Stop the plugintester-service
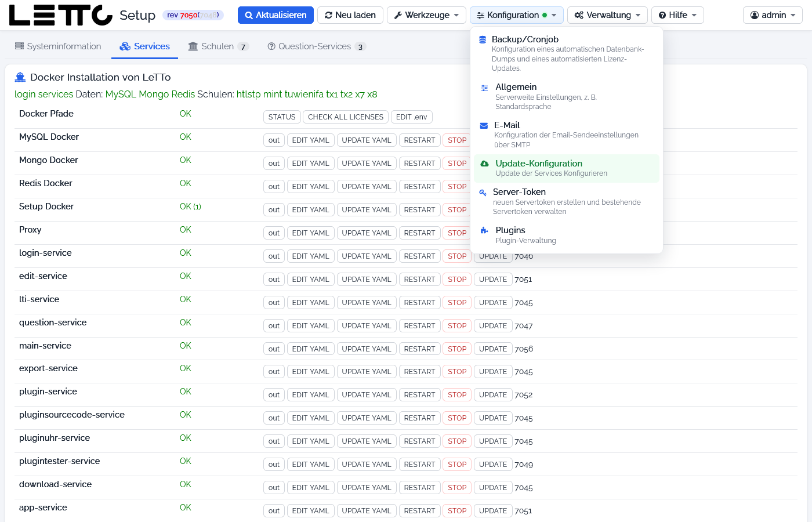The height and width of the screenshot is (522, 812). [457, 465]
